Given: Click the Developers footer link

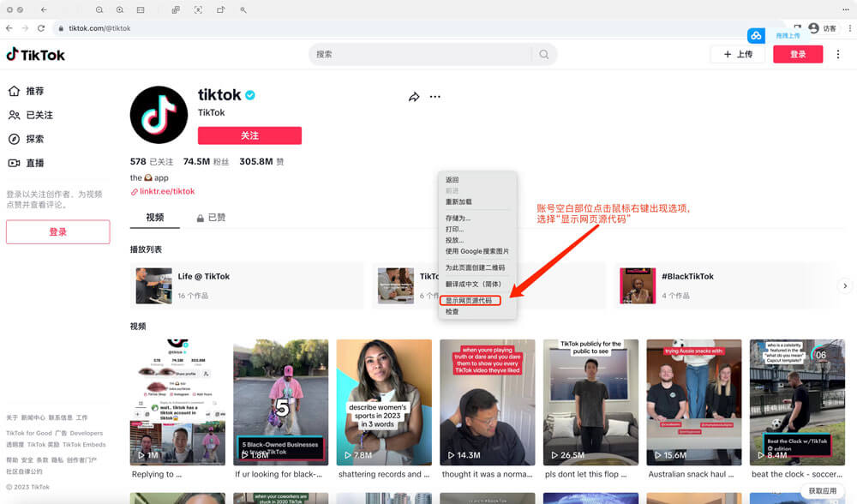Looking at the screenshot, I should coord(87,433).
